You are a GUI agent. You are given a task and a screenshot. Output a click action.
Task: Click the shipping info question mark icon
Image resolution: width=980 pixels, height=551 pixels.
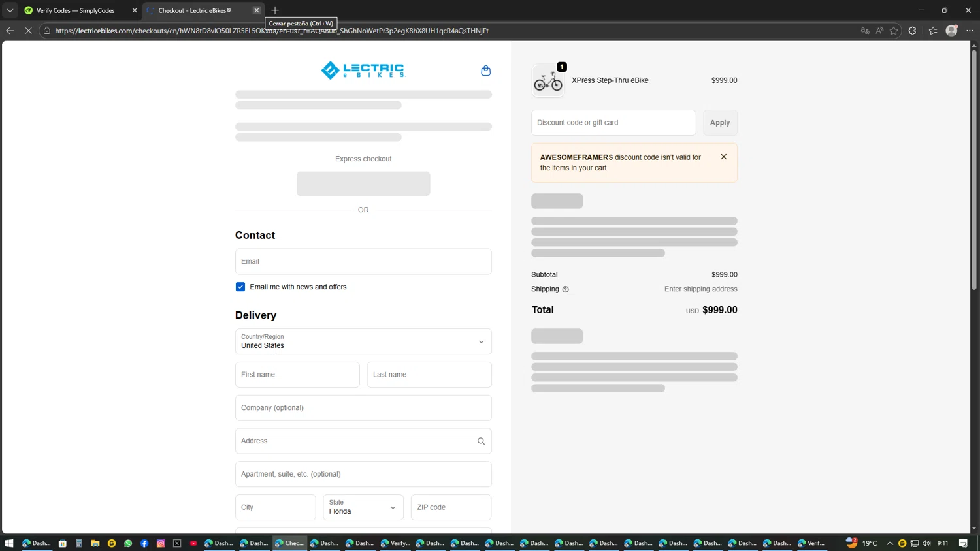point(566,289)
